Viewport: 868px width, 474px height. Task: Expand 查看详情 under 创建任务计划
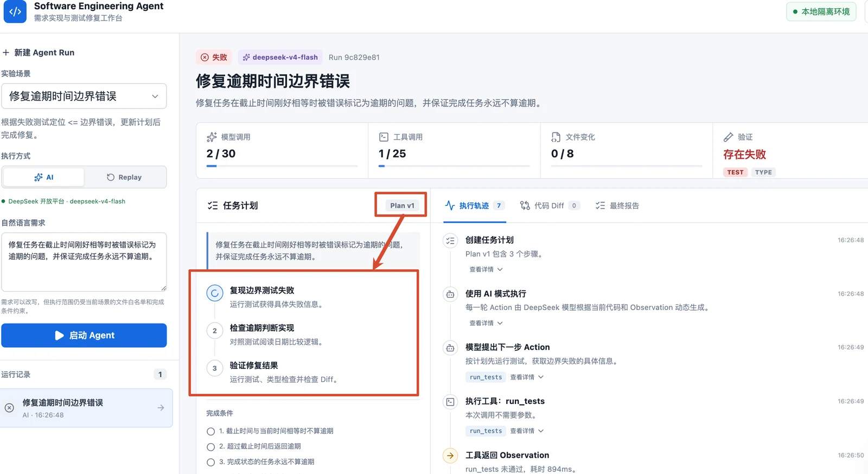(x=486, y=269)
